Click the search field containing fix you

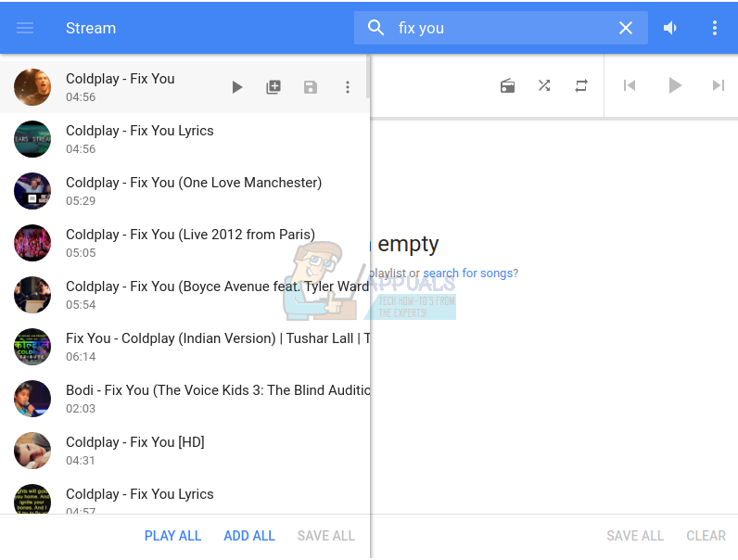(x=501, y=28)
